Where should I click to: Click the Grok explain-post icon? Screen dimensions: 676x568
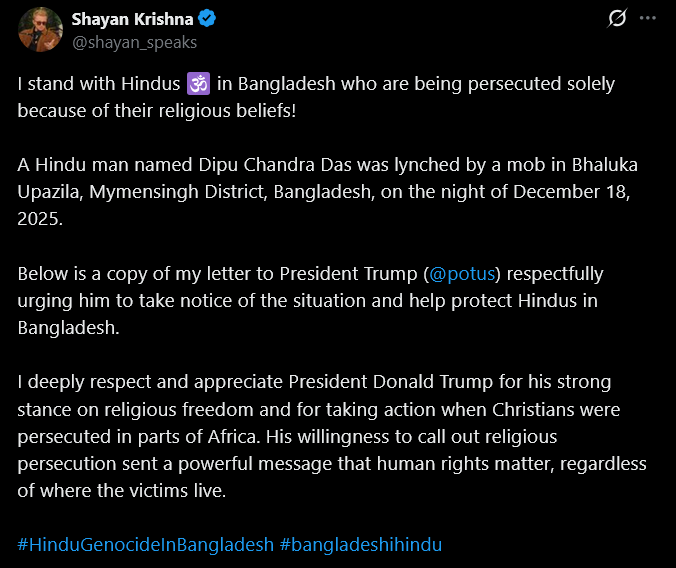click(617, 18)
